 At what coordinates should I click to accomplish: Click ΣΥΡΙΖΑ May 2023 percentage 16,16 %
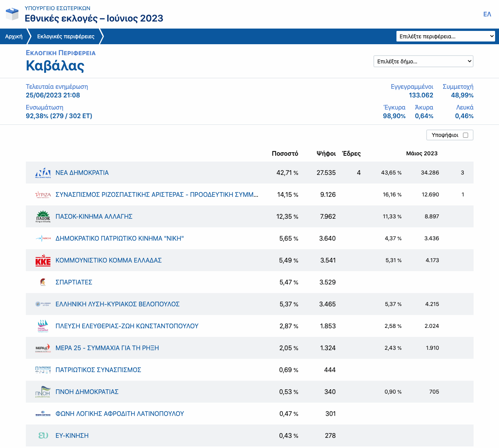point(392,194)
